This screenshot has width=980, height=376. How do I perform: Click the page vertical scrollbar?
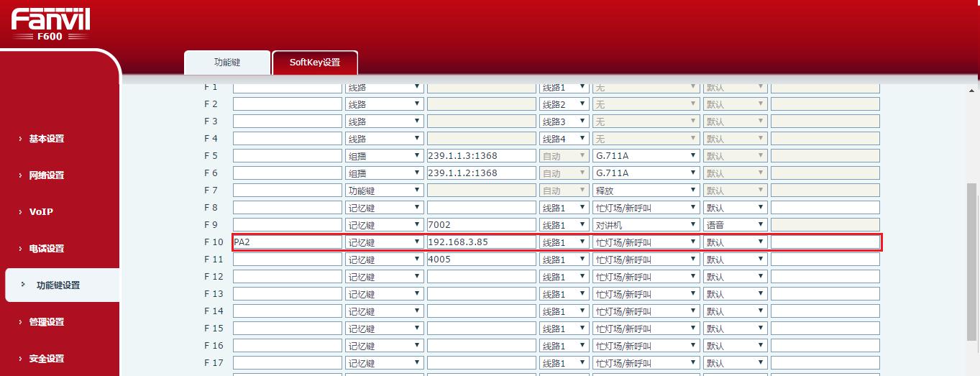tap(972, 262)
